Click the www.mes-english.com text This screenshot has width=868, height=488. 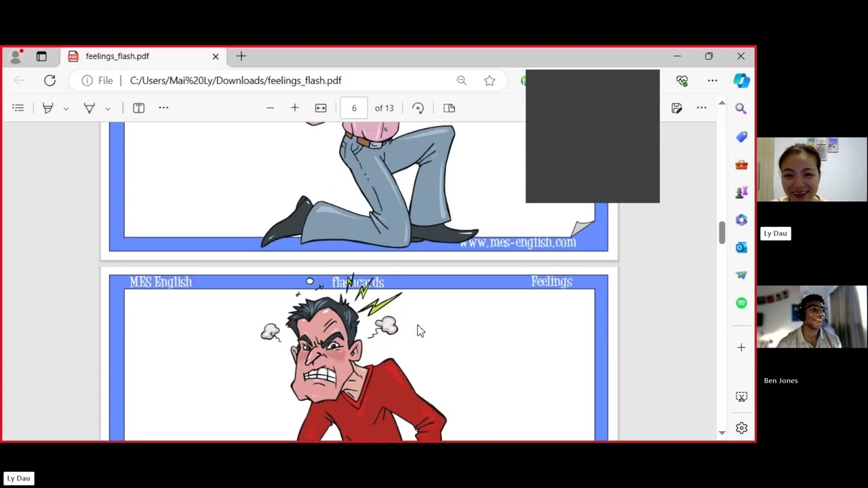tap(518, 243)
